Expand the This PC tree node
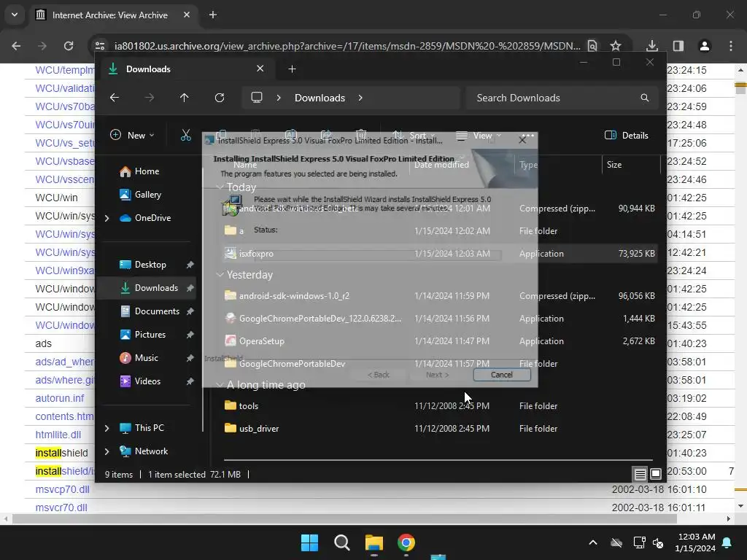The width and height of the screenshot is (747, 560). pos(107,428)
